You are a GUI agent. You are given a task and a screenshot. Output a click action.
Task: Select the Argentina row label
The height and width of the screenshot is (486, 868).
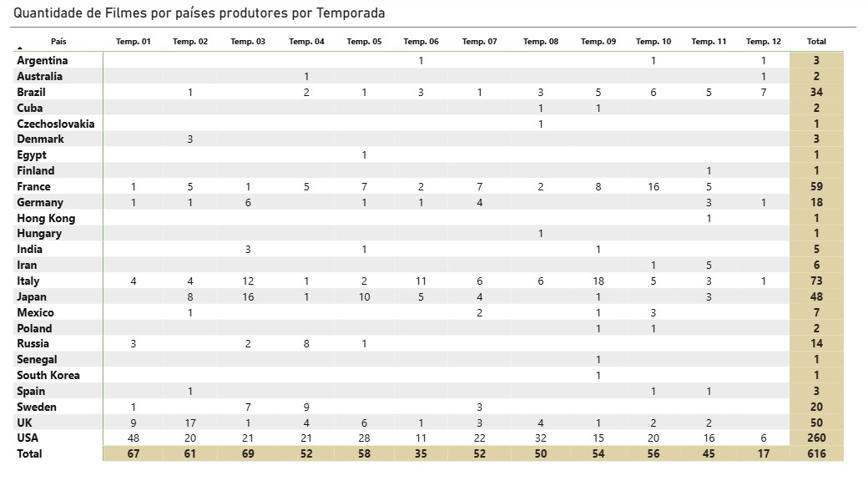click(42, 60)
